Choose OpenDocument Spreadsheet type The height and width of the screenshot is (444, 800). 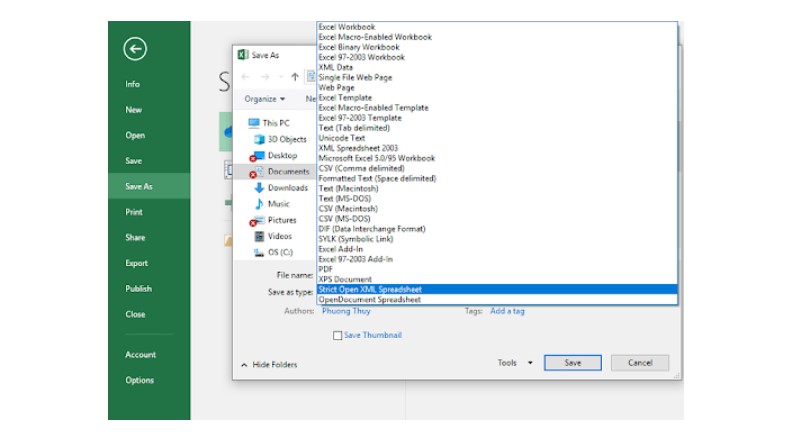(497, 300)
